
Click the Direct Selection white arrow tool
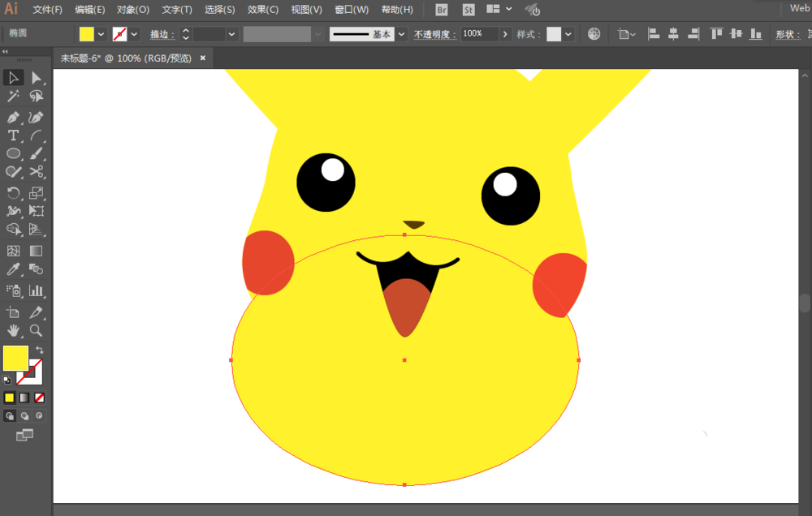pyautogui.click(x=37, y=78)
